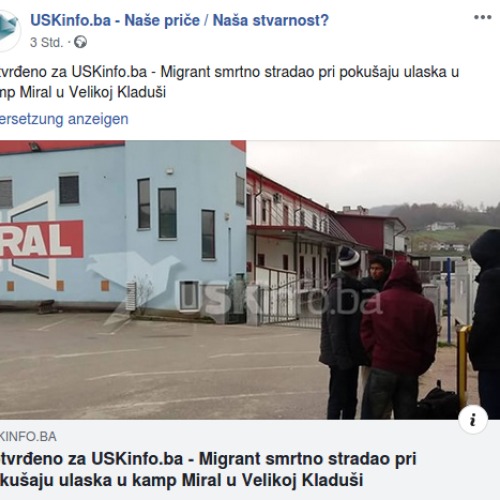Image resolution: width=500 pixels, height=500 pixels.
Task: Click the USKINFO.BA source domain label
Action: coord(28,437)
